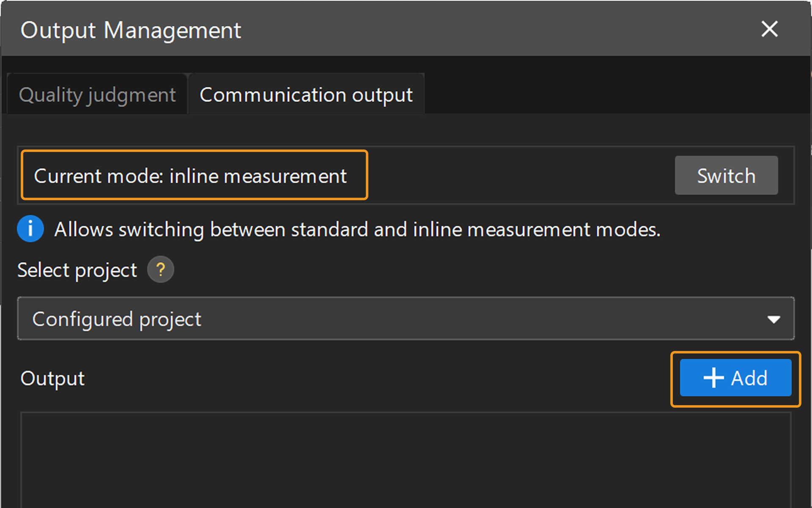Viewport: 812px width, 508px height.
Task: Click the Select project label
Action: [x=77, y=270]
